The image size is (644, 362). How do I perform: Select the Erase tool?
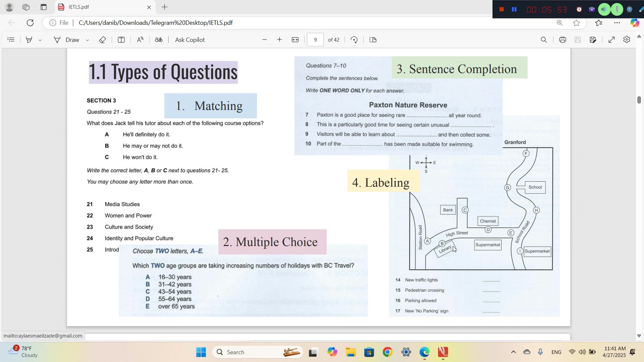[103, 40]
